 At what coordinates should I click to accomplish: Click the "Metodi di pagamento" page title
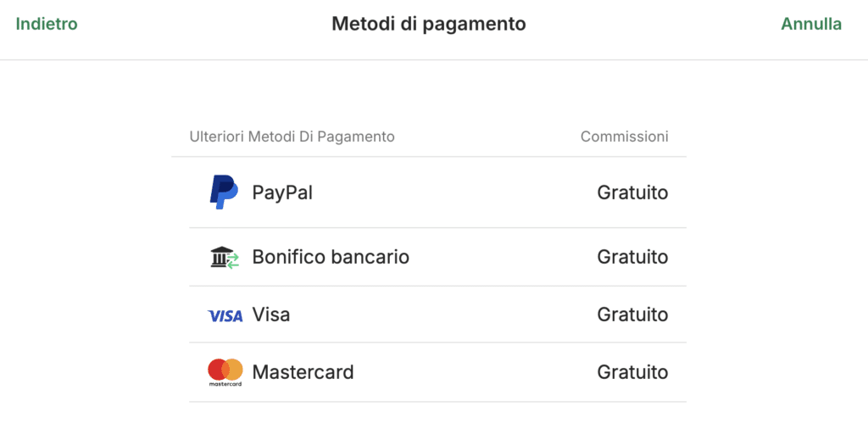click(428, 24)
